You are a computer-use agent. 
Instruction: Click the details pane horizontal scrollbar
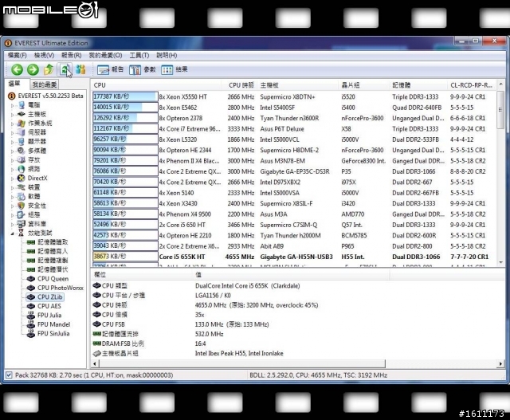(241, 363)
